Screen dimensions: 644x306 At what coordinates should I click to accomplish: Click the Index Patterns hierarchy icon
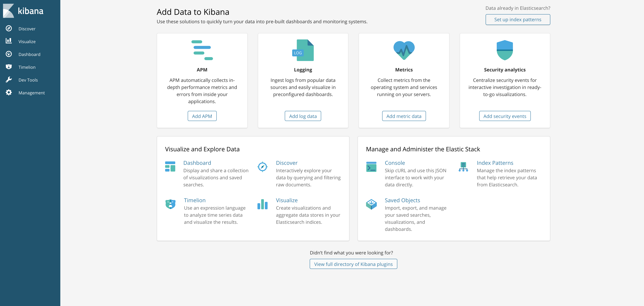[x=463, y=166]
